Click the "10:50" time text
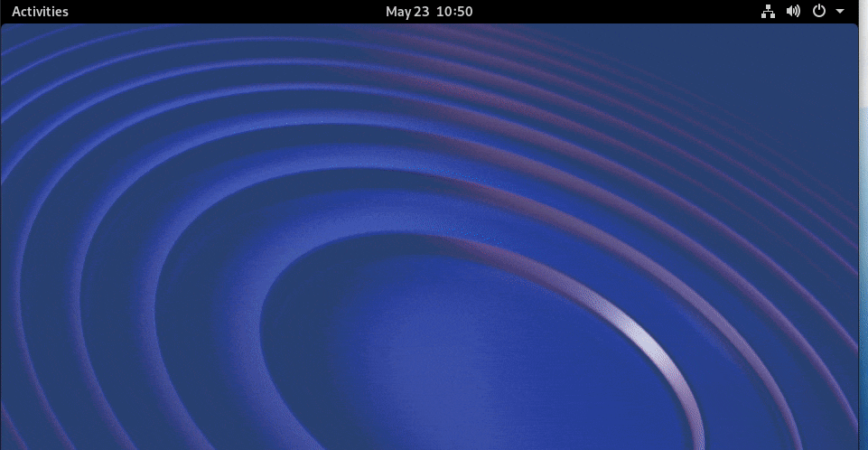Viewport: 868px width, 450px height. pos(454,12)
